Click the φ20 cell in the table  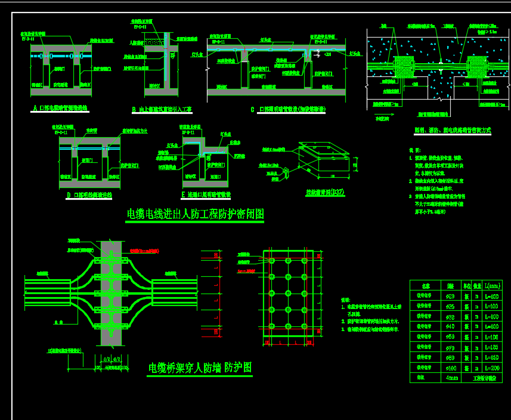[x=450, y=297]
